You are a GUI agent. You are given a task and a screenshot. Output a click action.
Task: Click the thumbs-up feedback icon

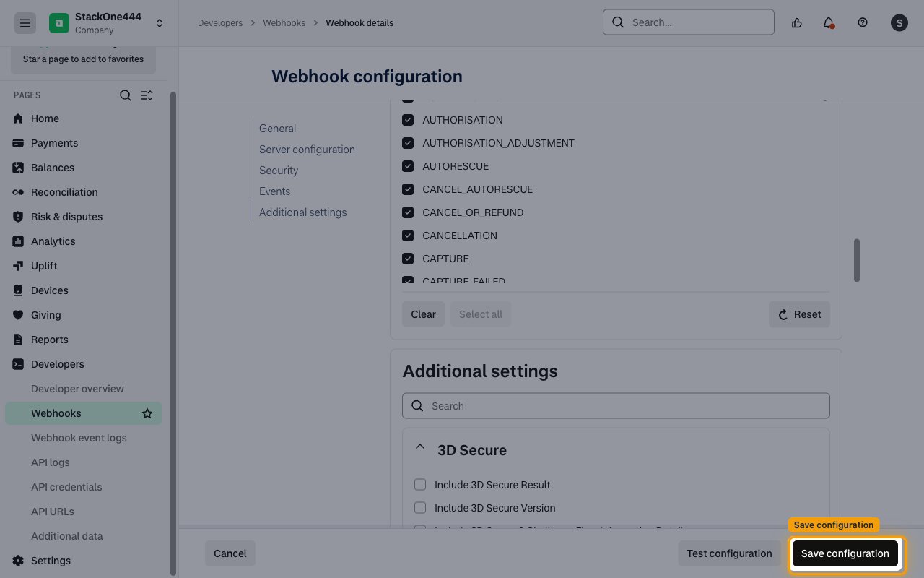click(x=797, y=22)
